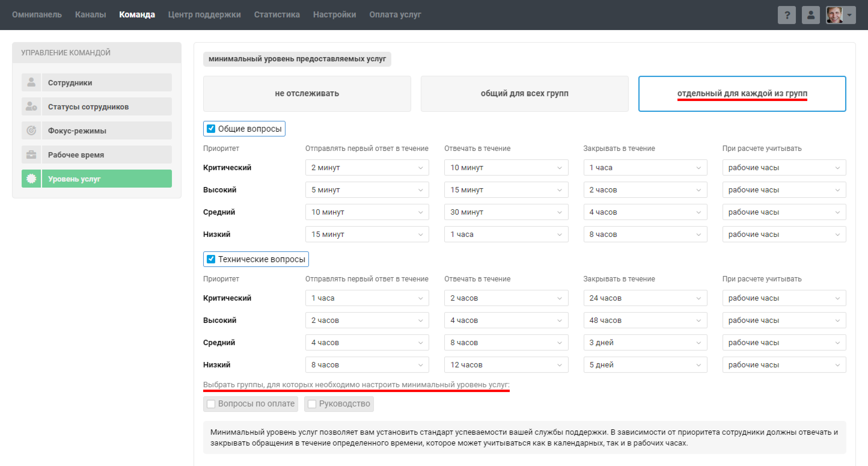Click the user profile silhouette icon
868x466 pixels.
(810, 15)
